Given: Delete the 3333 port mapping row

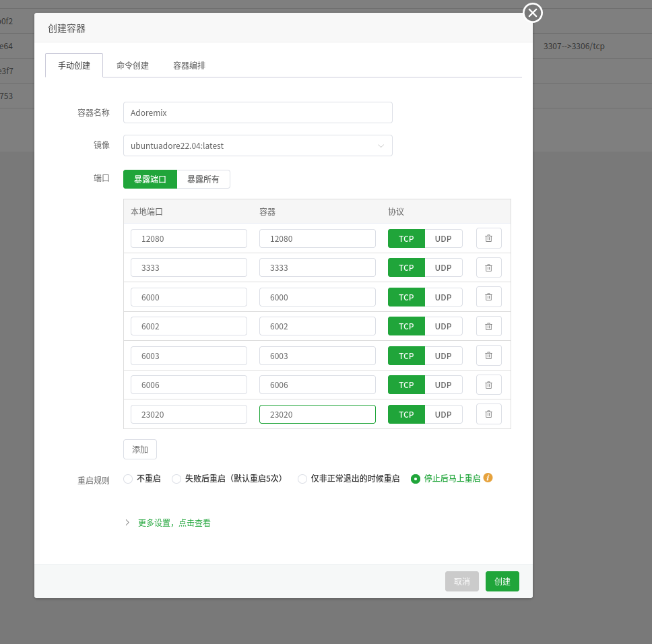Looking at the screenshot, I should point(488,267).
